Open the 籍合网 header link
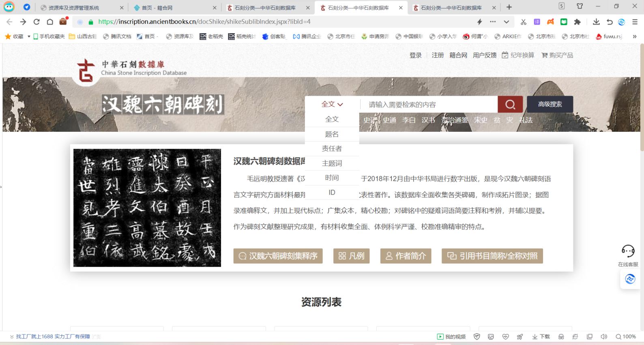The height and width of the screenshot is (345, 644). [458, 55]
